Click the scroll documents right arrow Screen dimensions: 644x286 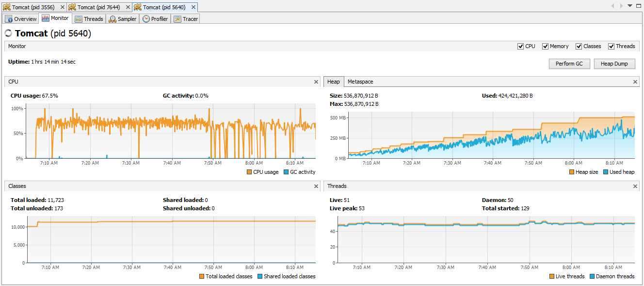(621, 6)
